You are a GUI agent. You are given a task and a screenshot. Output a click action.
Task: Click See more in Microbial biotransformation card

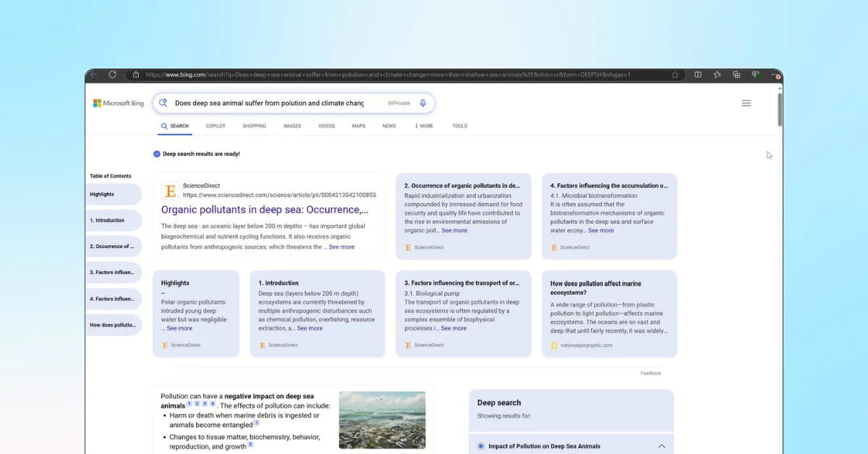tap(601, 231)
